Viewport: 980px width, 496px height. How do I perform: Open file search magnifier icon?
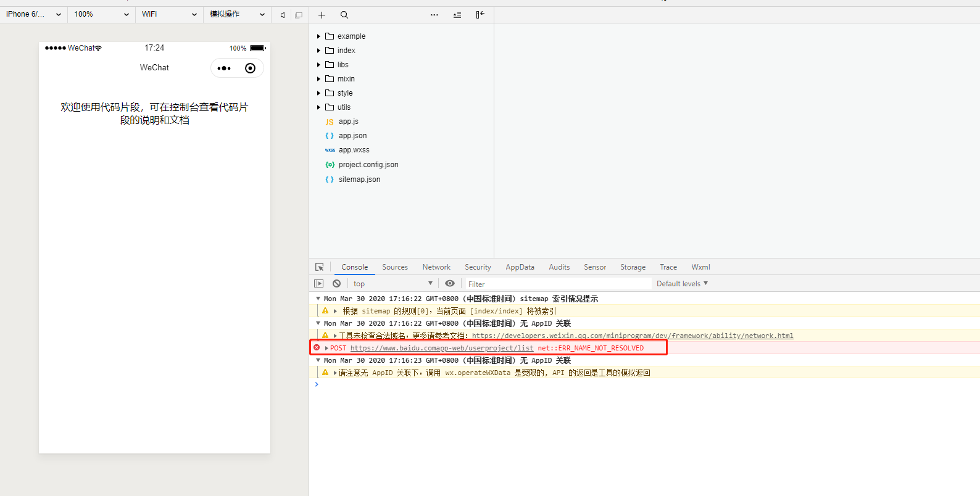click(x=344, y=15)
